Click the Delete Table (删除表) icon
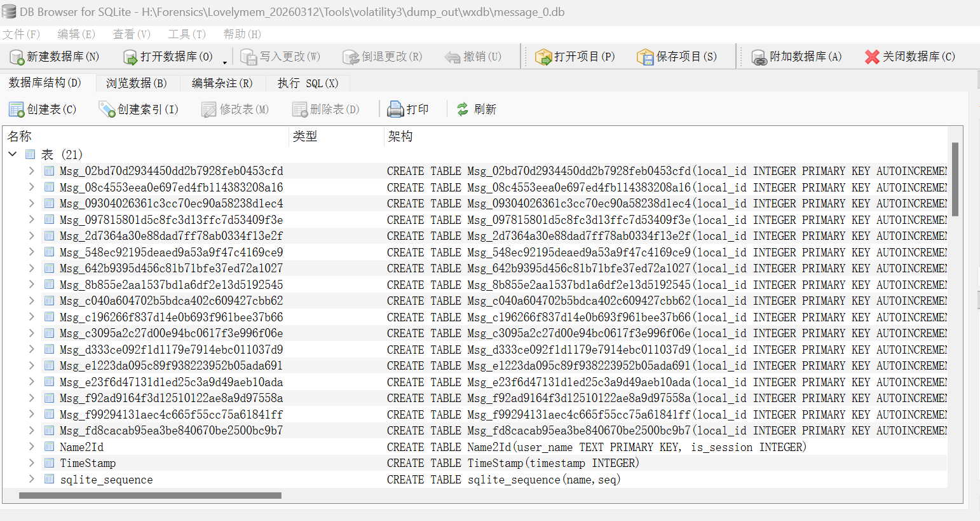The height and width of the screenshot is (521, 980). coord(300,109)
